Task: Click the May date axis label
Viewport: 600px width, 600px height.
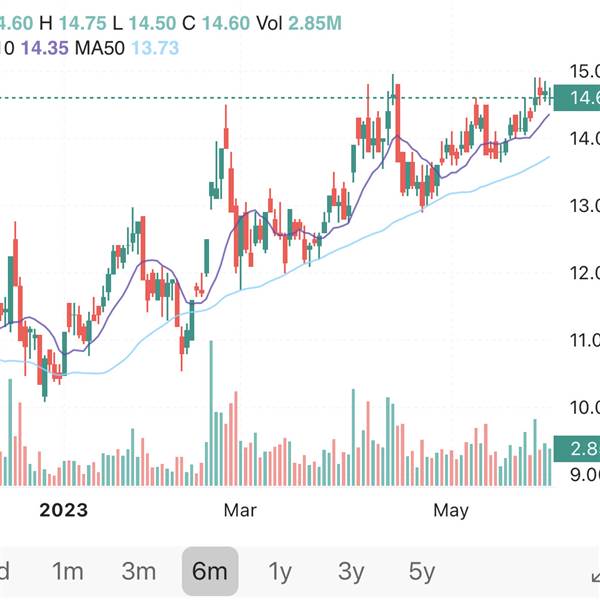Action: pos(451,511)
